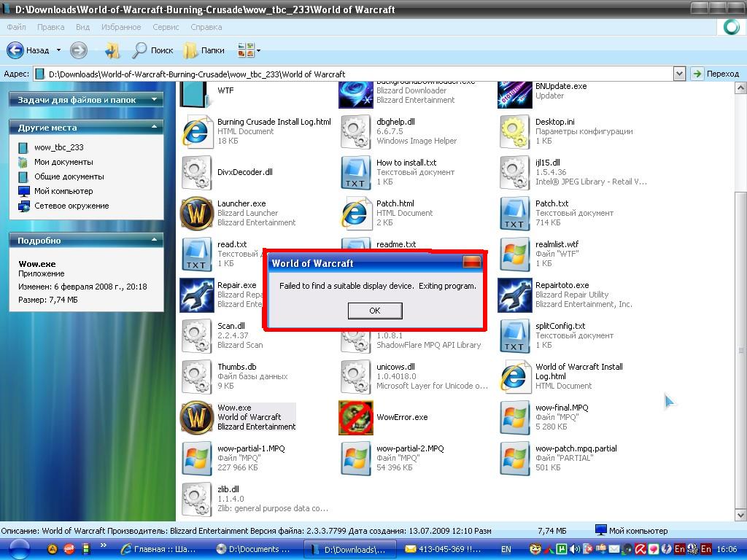The image size is (747, 560).
Task: Open the 413-045-369 taskbar window
Action: pyautogui.click(x=443, y=549)
